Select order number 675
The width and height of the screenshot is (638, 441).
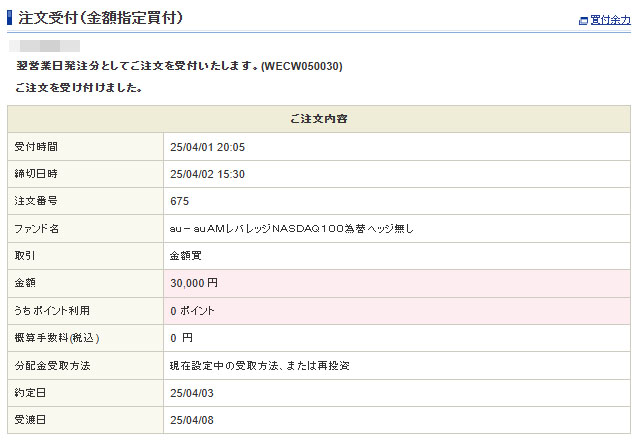coord(180,201)
